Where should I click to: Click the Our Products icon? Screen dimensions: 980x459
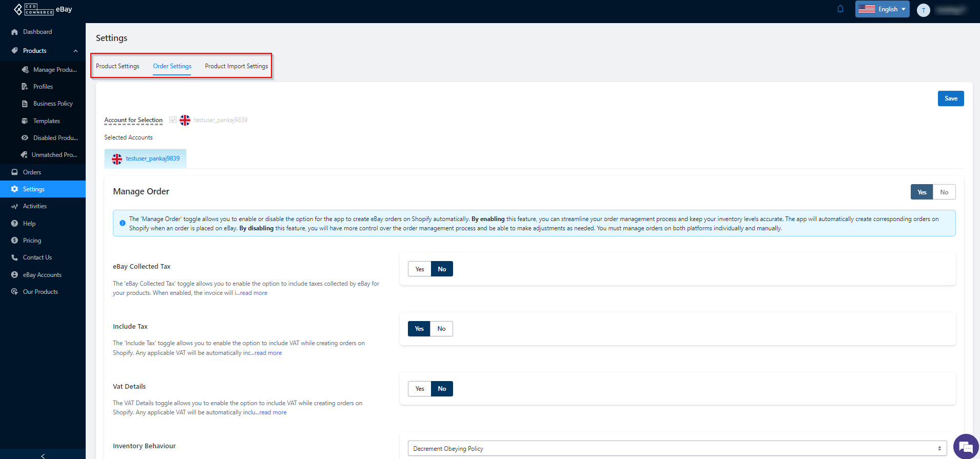(x=14, y=292)
